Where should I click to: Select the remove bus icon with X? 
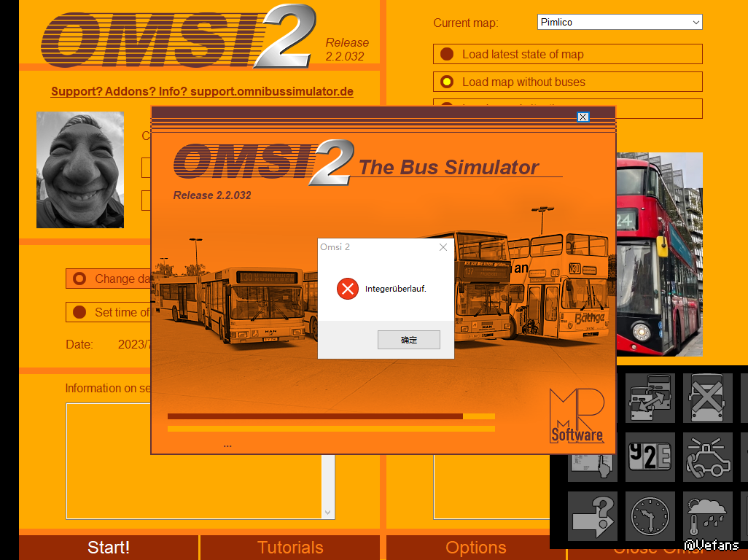click(707, 398)
